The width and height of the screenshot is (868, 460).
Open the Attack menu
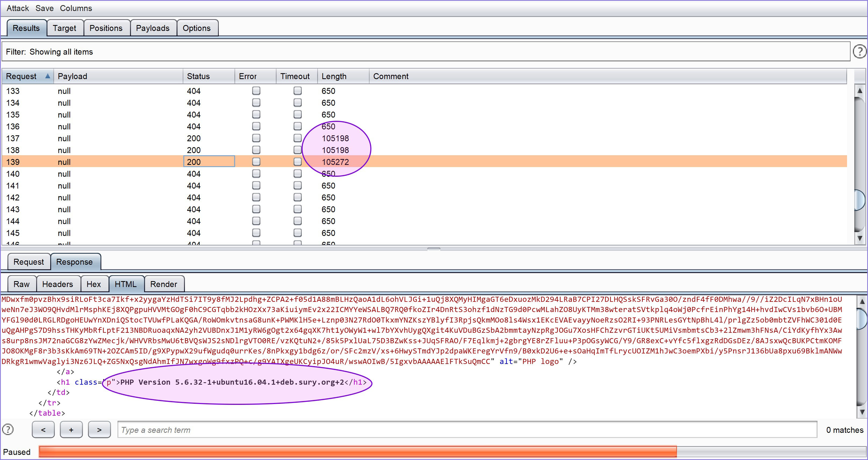pyautogui.click(x=17, y=8)
